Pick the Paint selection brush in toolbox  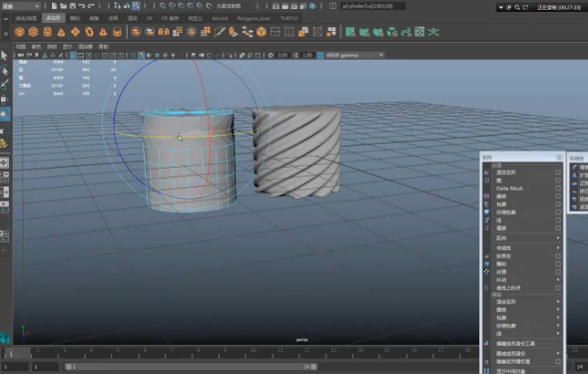pos(5,84)
